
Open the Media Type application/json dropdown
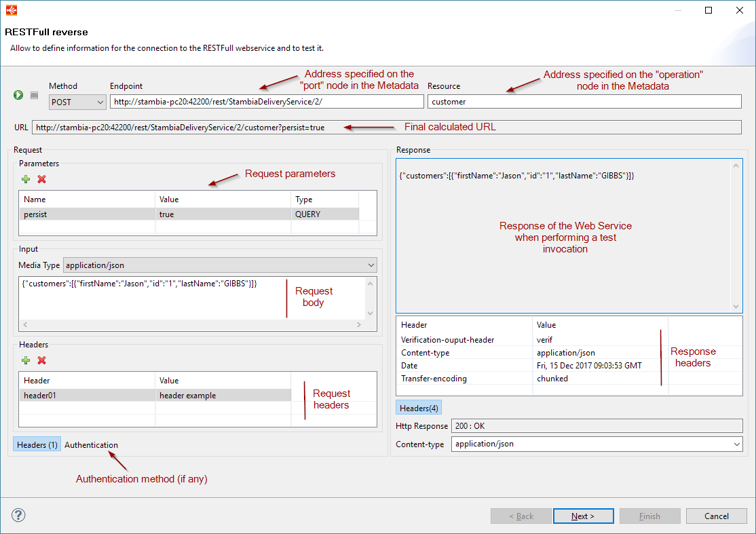click(x=370, y=265)
